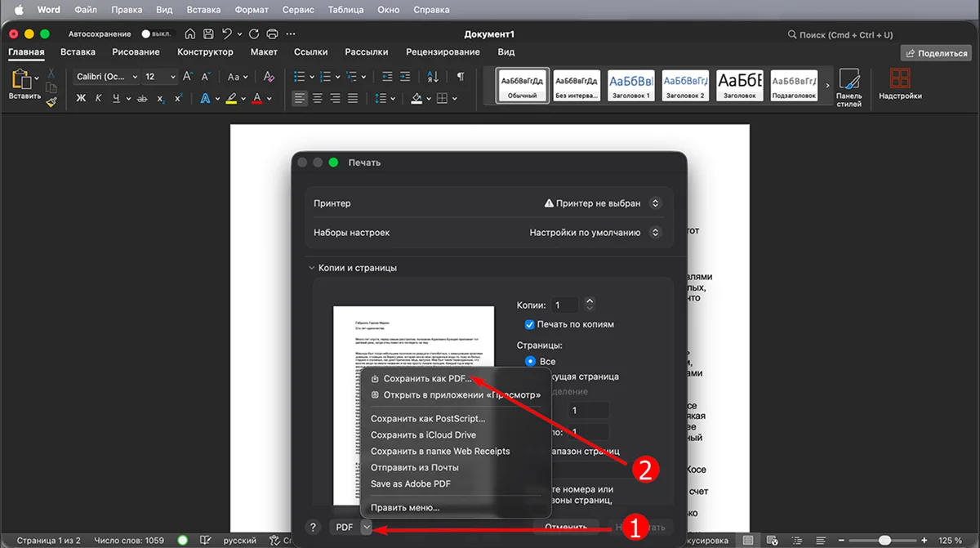Choose Сохранить в iCloud Drive
The width and height of the screenshot is (980, 548).
coord(423,434)
